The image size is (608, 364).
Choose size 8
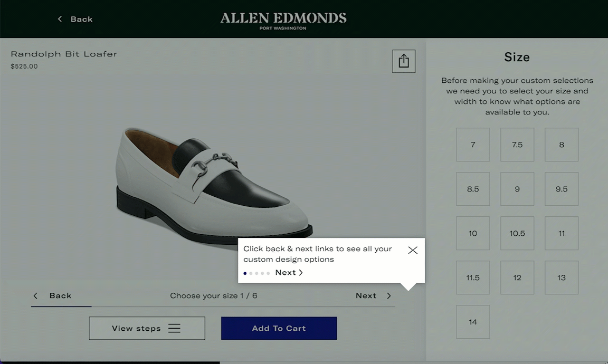point(562,145)
